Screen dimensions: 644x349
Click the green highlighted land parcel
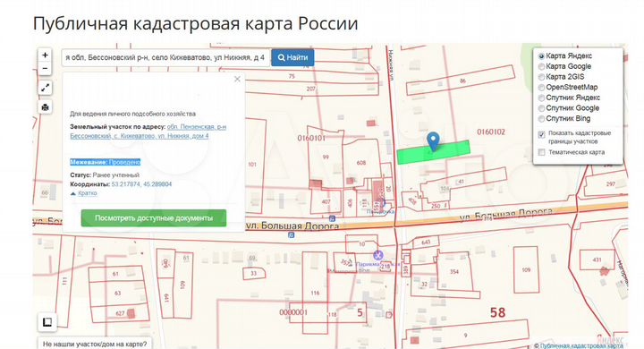[x=433, y=152]
